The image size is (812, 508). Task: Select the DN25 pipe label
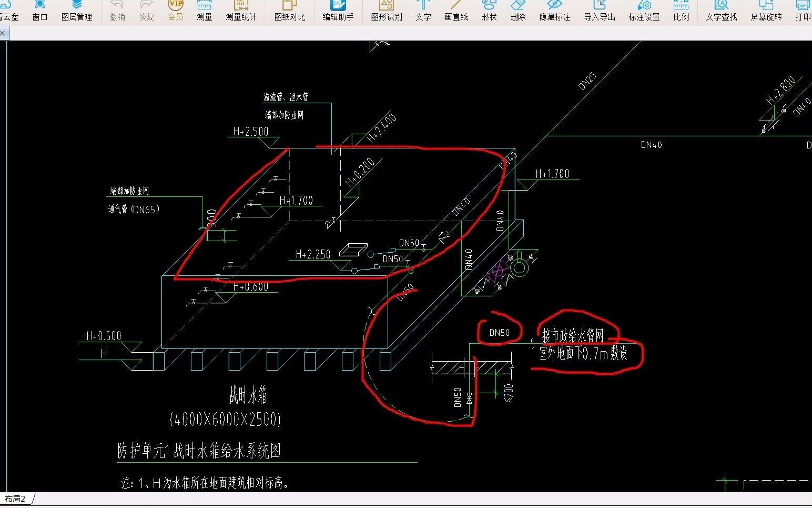click(x=587, y=81)
